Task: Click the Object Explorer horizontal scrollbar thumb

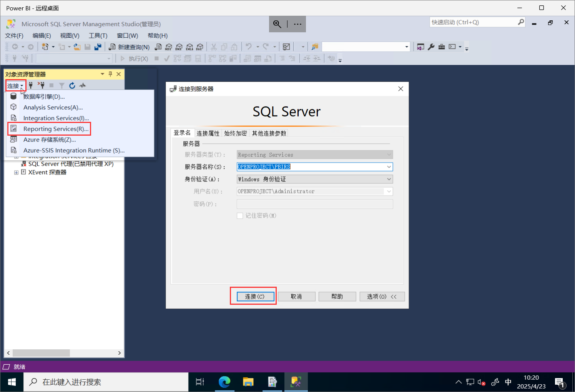Action: coord(41,353)
